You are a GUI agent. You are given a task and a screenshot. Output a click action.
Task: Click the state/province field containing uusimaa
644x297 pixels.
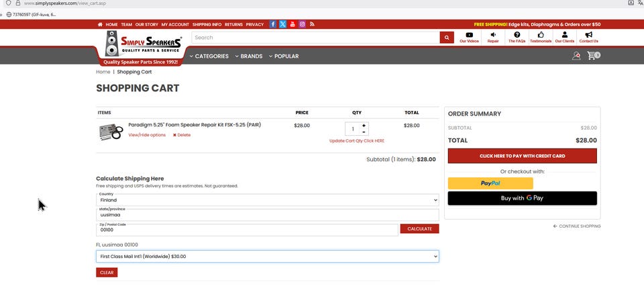268,215
